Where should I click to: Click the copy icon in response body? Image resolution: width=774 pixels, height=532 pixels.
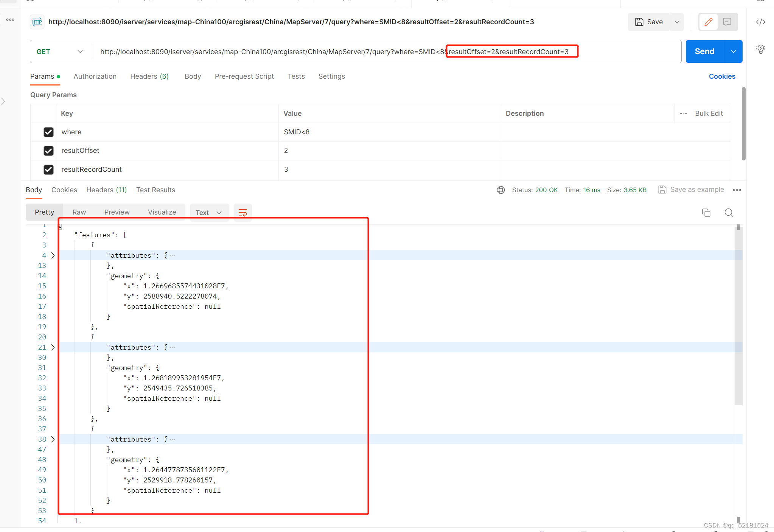tap(706, 212)
